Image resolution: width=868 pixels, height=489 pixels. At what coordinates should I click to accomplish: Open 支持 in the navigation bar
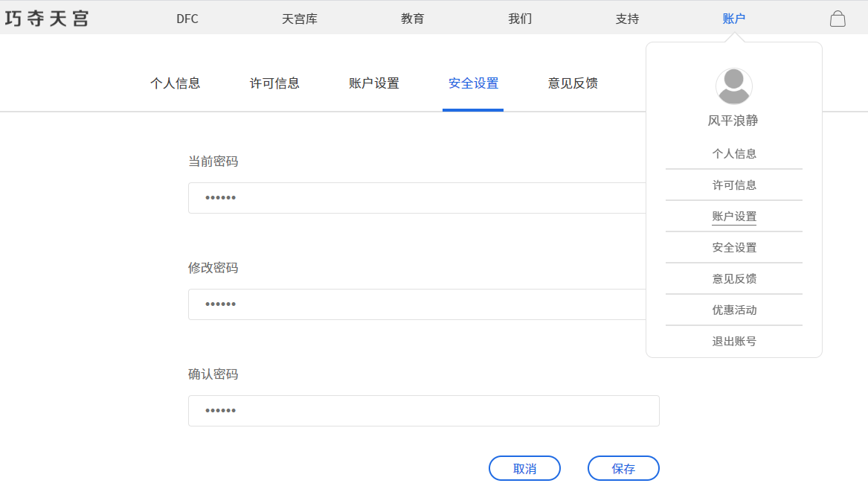[627, 19]
